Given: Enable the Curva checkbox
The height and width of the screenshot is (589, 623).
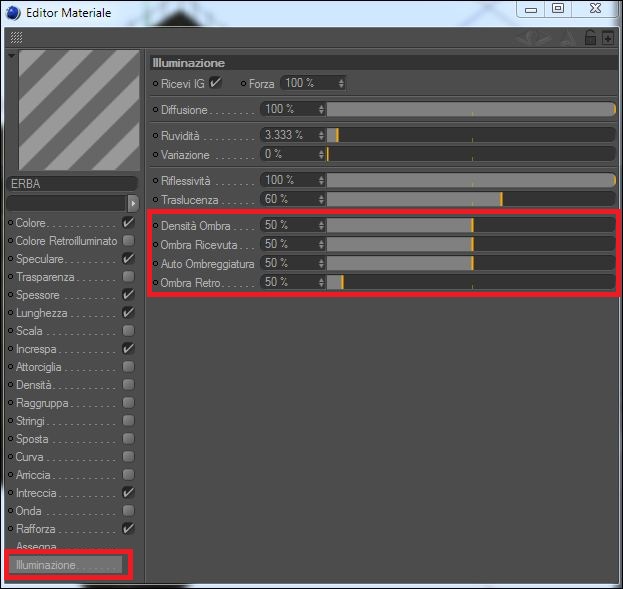Looking at the screenshot, I should (128, 457).
